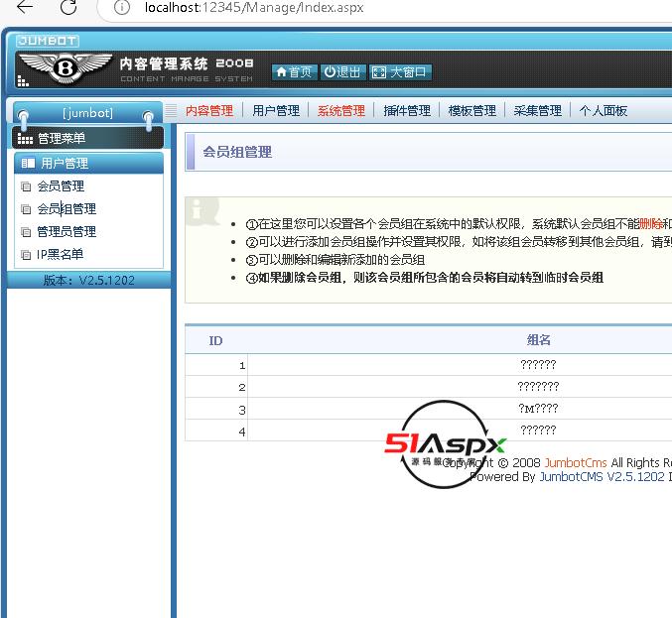Open 大窗口 large window mode
Viewport: 672px width, 618px height.
point(399,72)
